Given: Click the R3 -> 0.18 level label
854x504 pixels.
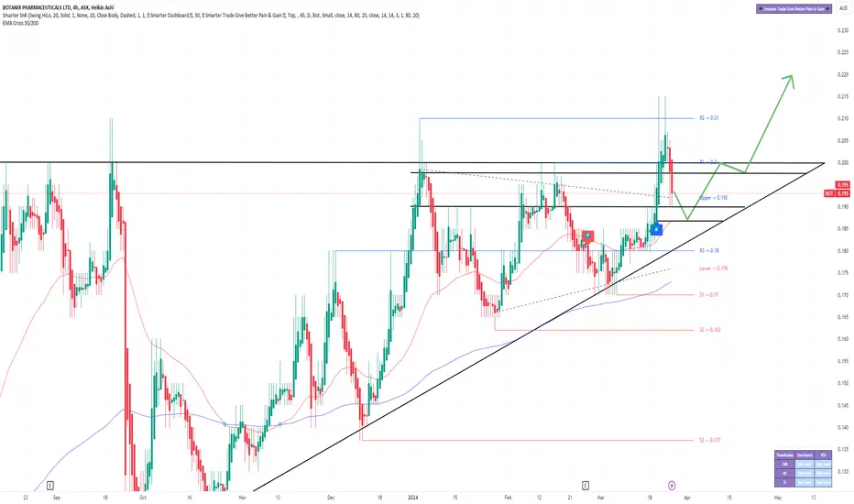Looking at the screenshot, I should coord(709,251).
